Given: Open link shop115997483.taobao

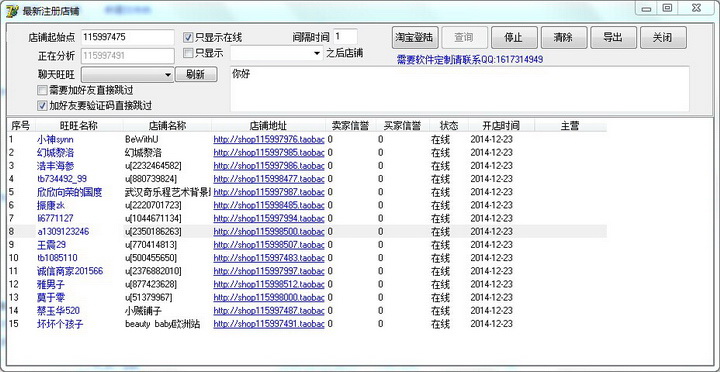Looking at the screenshot, I should tap(269, 258).
